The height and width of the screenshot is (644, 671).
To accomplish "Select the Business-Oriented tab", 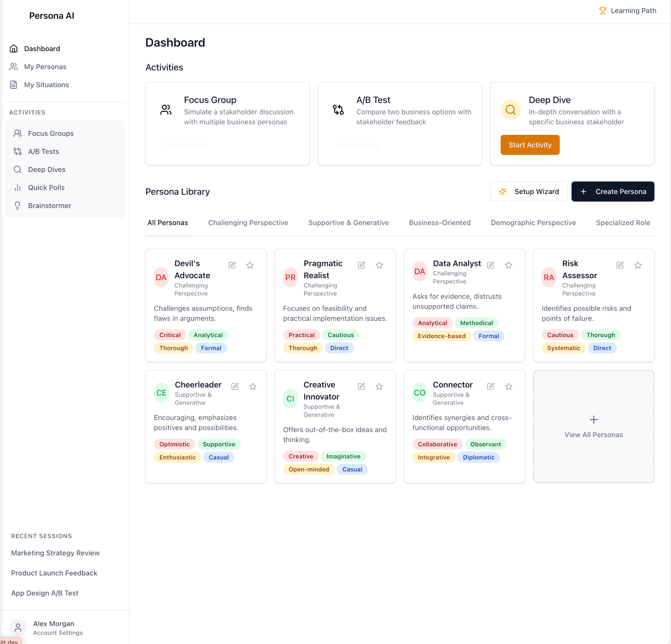I will click(440, 223).
